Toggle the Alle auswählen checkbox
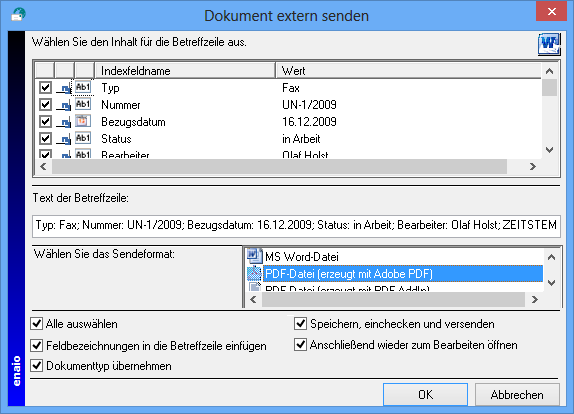Image resolution: width=574 pixels, height=414 pixels. point(37,324)
